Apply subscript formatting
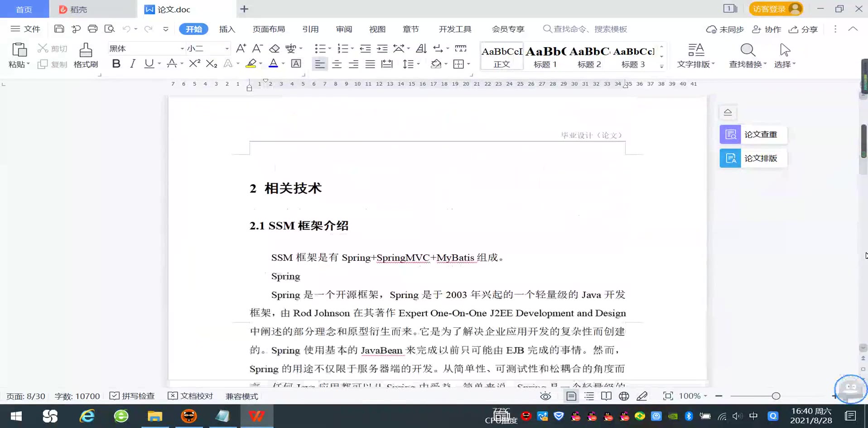Image resolution: width=868 pixels, height=428 pixels. [212, 64]
